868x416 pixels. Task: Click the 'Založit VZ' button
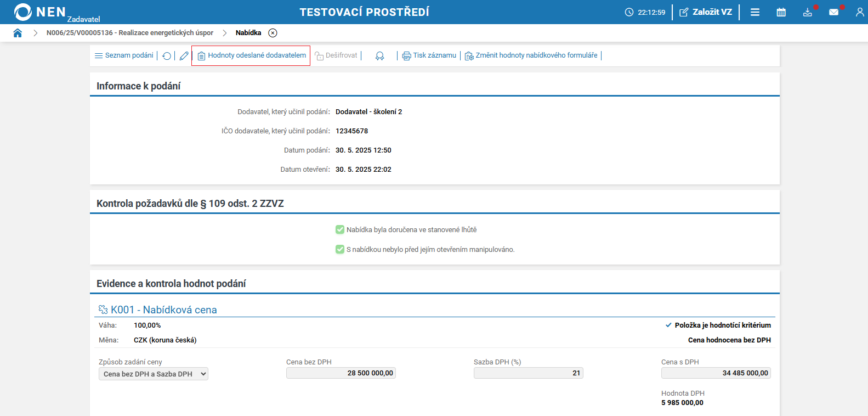tap(706, 12)
